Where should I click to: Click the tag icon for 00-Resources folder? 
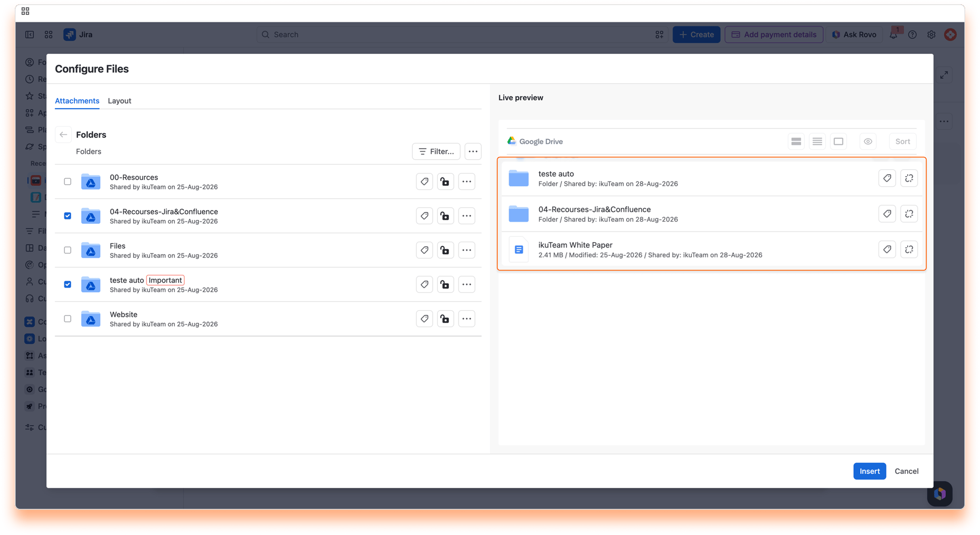tap(425, 181)
